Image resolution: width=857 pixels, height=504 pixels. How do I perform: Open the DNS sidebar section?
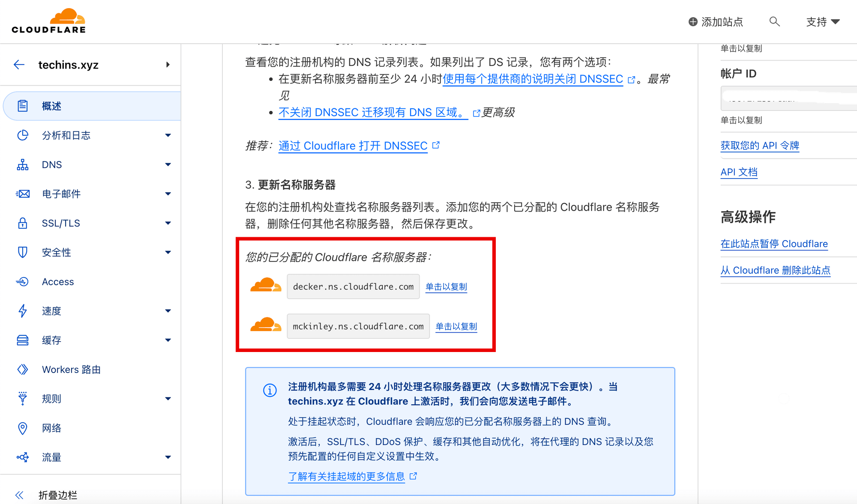point(92,164)
